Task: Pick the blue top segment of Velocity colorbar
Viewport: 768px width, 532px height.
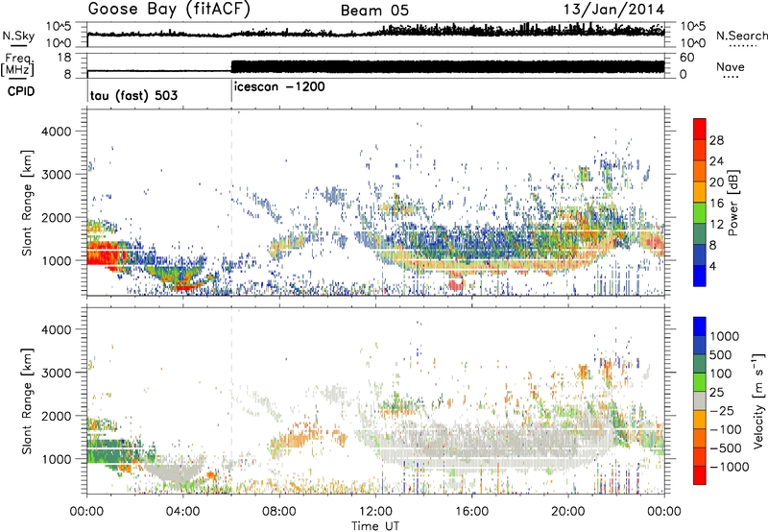Action: click(x=700, y=326)
